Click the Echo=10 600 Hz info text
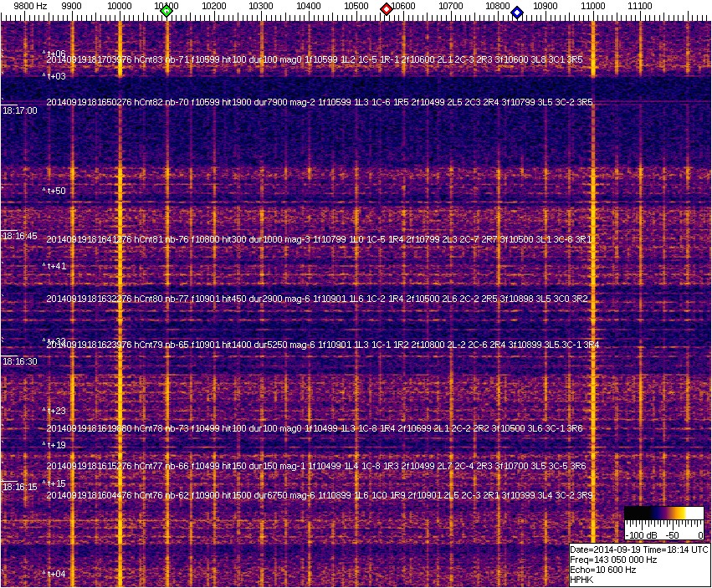Screen dimensions: 712x588 [x=602, y=570]
